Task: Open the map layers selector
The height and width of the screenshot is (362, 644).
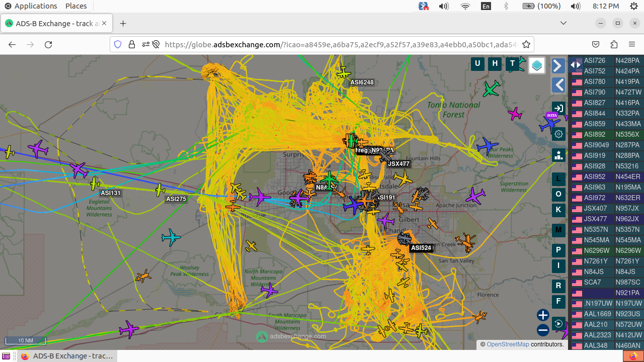Action: (x=537, y=65)
